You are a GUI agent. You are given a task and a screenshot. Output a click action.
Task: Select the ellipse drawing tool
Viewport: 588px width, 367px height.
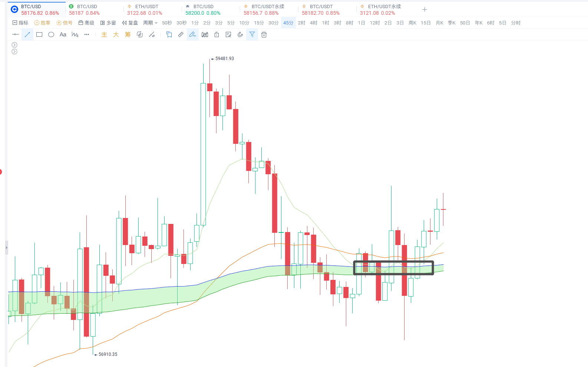[51, 34]
